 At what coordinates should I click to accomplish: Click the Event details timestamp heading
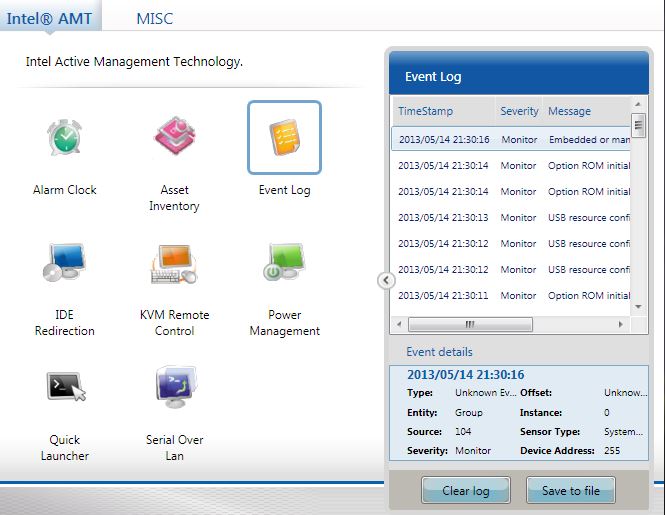[465, 375]
